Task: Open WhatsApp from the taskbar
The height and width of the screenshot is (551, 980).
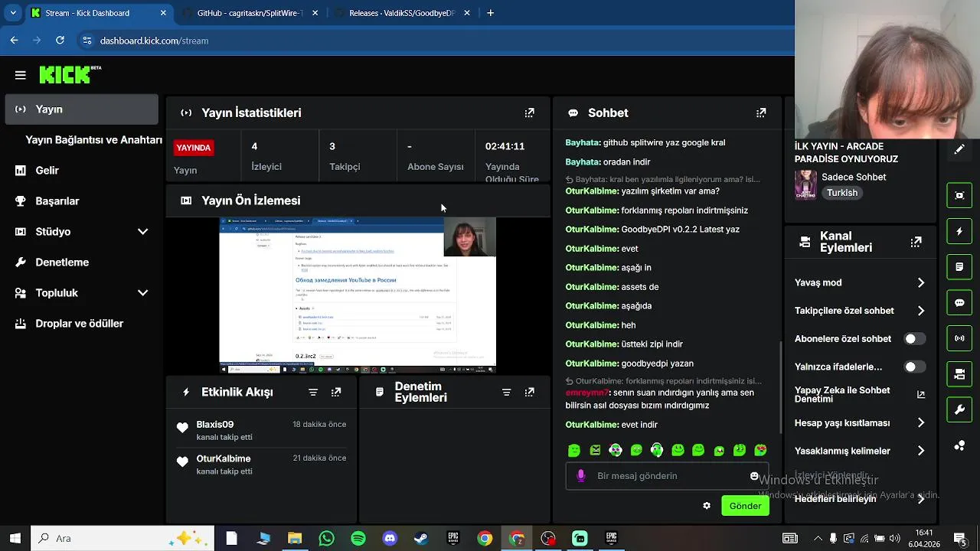Action: [327, 539]
